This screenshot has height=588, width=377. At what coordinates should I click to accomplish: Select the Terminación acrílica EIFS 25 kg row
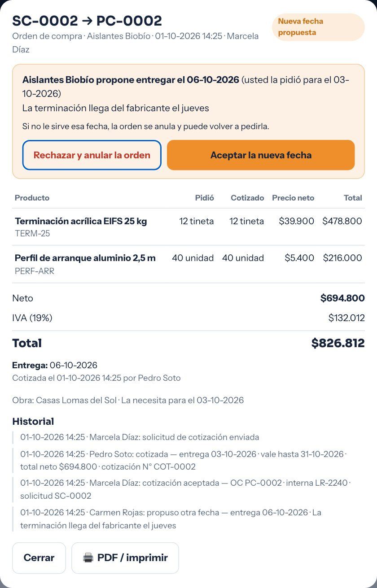coord(188,227)
